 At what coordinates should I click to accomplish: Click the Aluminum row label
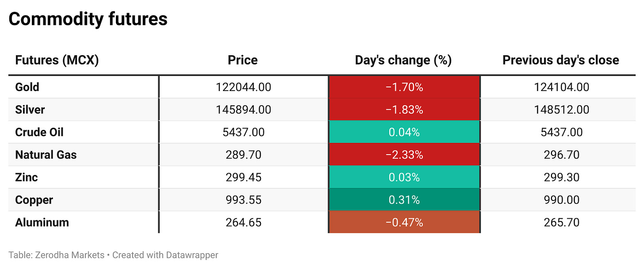tap(42, 222)
